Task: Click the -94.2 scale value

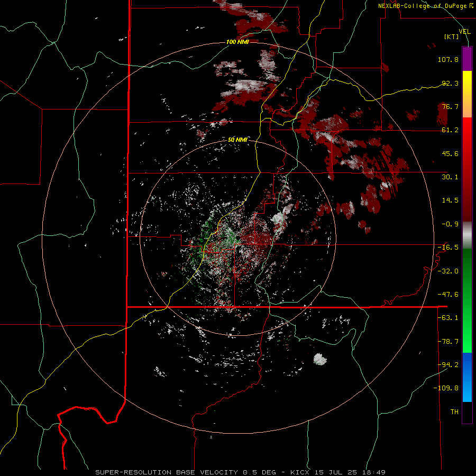Action: pyautogui.click(x=448, y=365)
